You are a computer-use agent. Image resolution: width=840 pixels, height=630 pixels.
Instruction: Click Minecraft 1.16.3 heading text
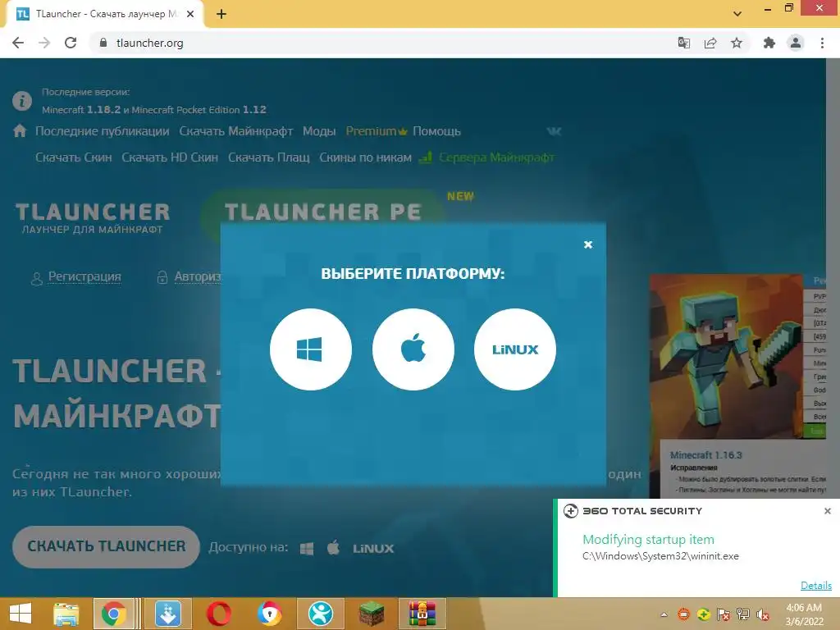click(706, 455)
